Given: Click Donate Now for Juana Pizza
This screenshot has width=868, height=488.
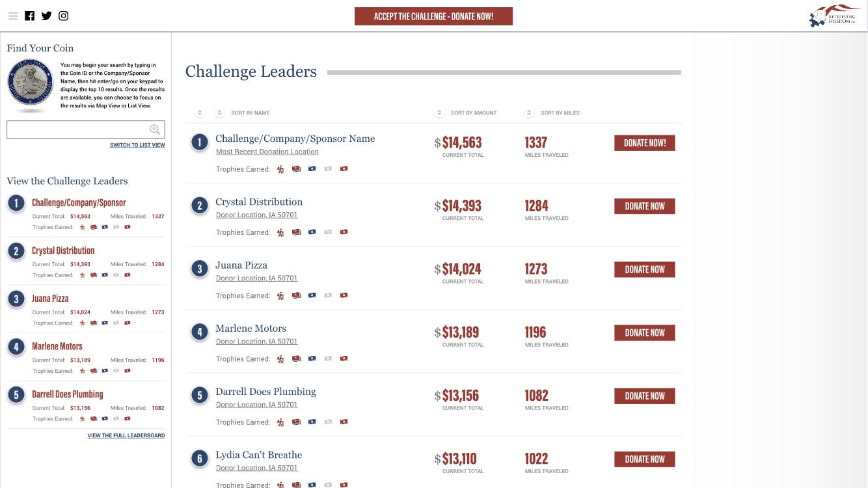Looking at the screenshot, I should pyautogui.click(x=644, y=269).
